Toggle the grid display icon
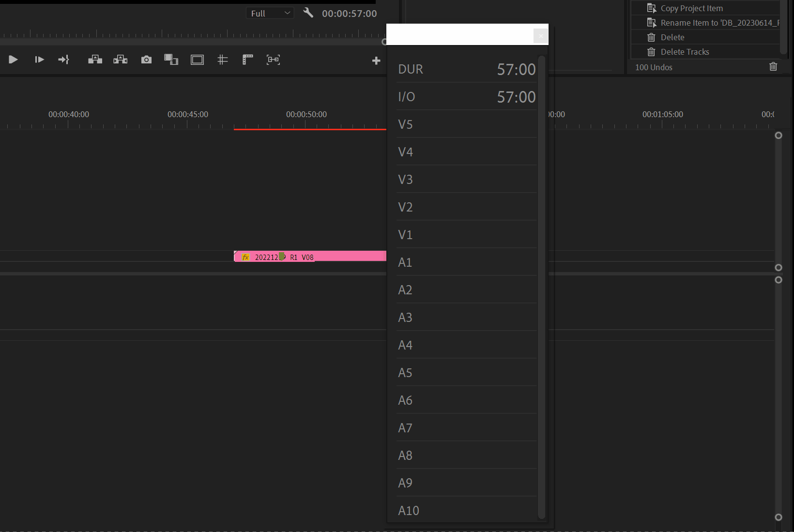Image resolution: width=794 pixels, height=532 pixels. 222,60
